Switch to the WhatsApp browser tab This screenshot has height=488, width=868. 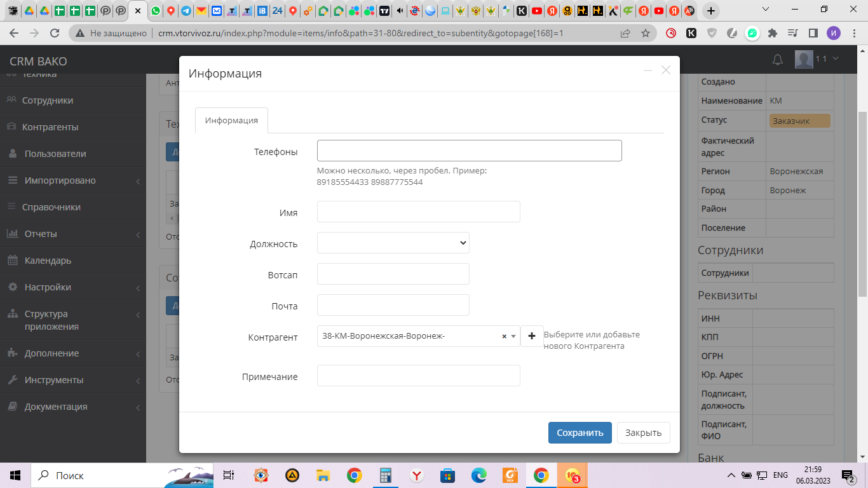coord(156,11)
